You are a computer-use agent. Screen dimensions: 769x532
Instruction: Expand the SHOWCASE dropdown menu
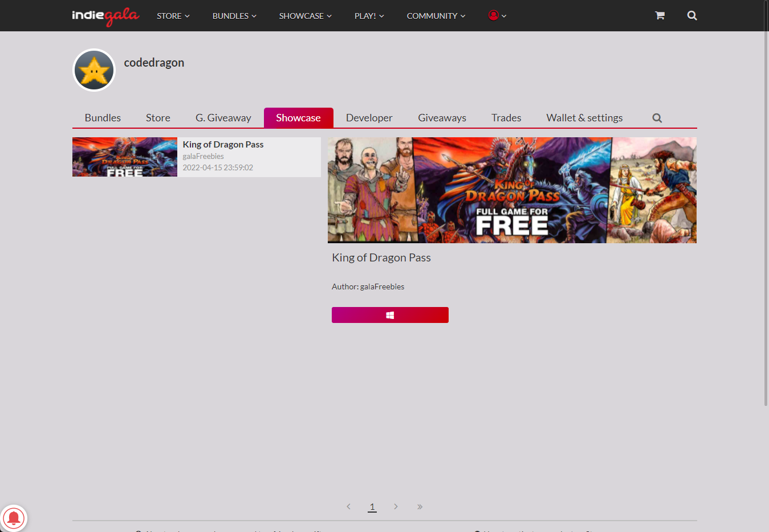point(305,16)
